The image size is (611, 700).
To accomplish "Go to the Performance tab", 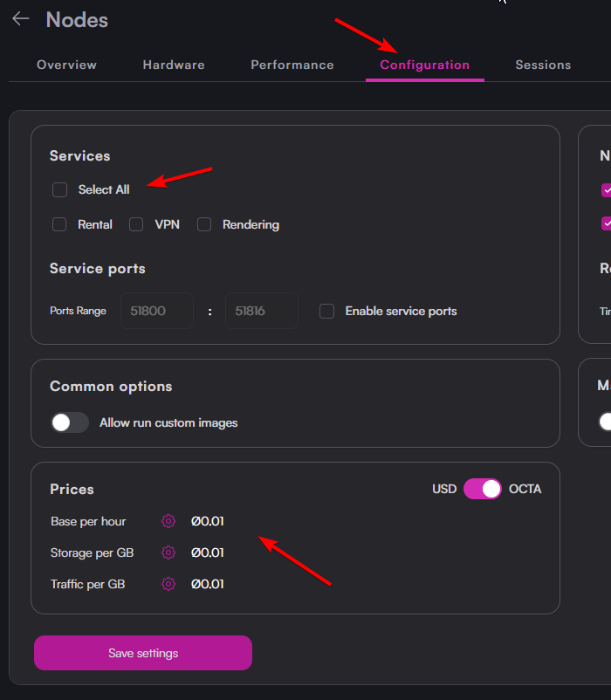I will [x=292, y=65].
